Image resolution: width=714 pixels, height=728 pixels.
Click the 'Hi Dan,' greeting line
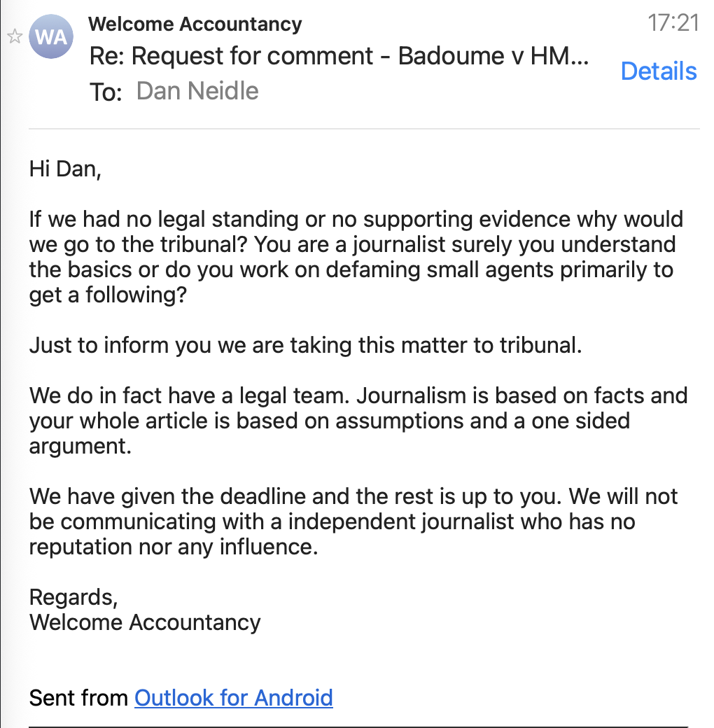point(65,169)
